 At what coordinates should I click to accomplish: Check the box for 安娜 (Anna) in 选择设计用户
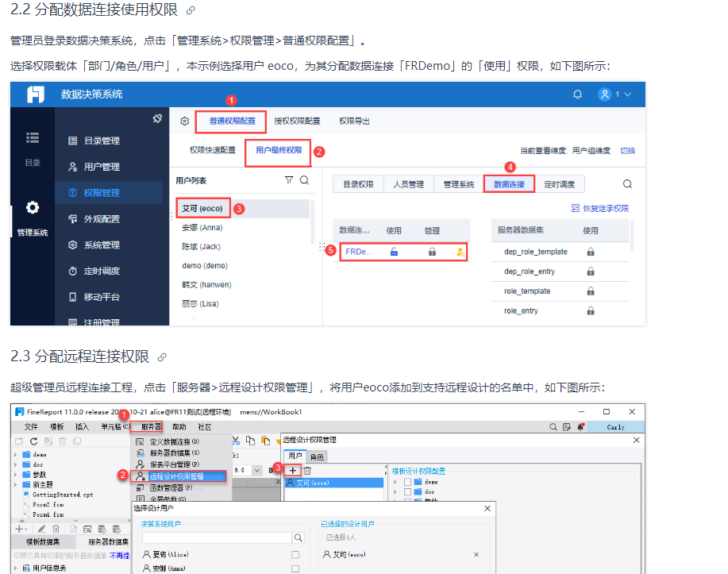click(x=295, y=568)
